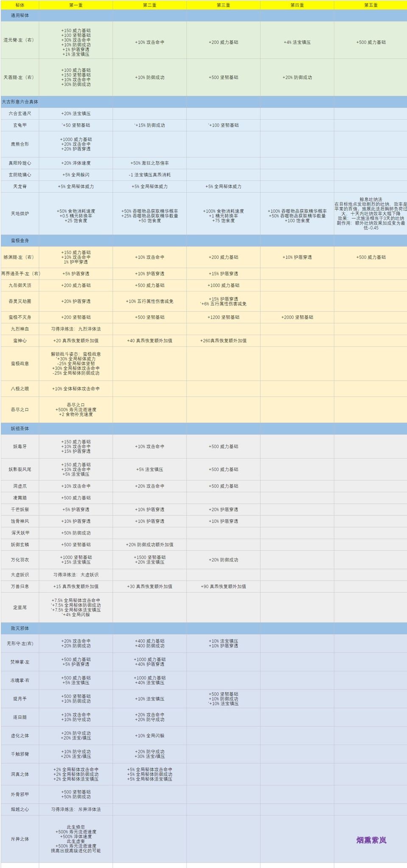Viewport: 407px width, 868px height.
Task: Select the +10% 五行属性伤害减免 cell
Action: point(150,302)
